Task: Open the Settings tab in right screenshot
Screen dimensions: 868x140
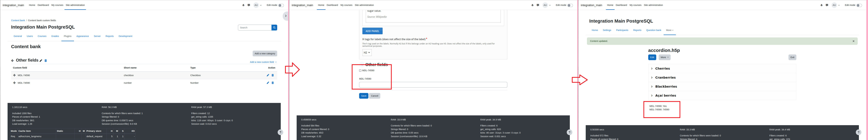Action: [607, 30]
